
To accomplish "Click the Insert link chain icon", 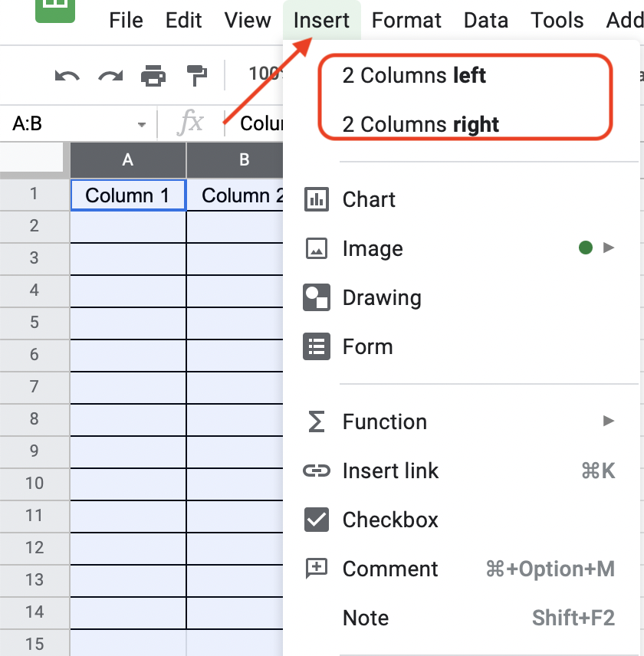I will pos(317,471).
